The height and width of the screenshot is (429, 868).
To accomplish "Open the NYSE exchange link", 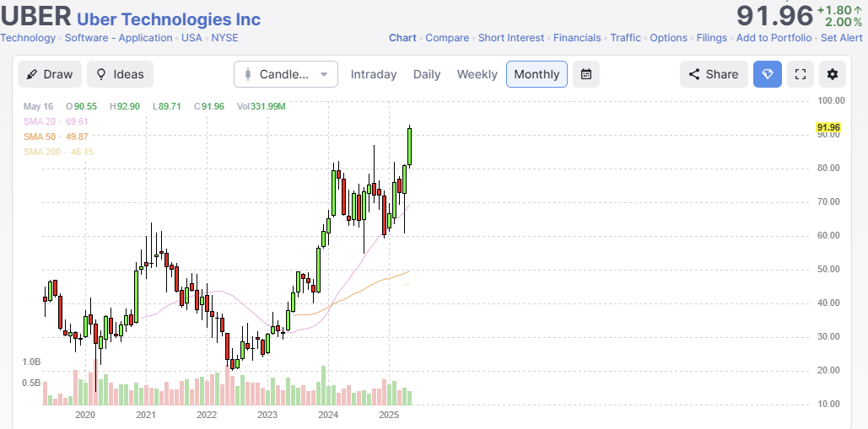I will point(224,38).
